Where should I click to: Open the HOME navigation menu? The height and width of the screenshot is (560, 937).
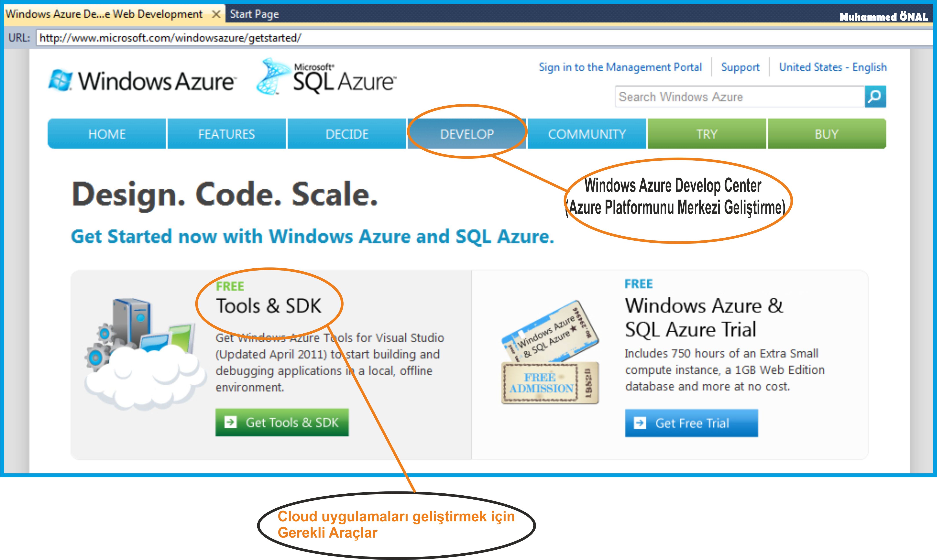point(107,134)
